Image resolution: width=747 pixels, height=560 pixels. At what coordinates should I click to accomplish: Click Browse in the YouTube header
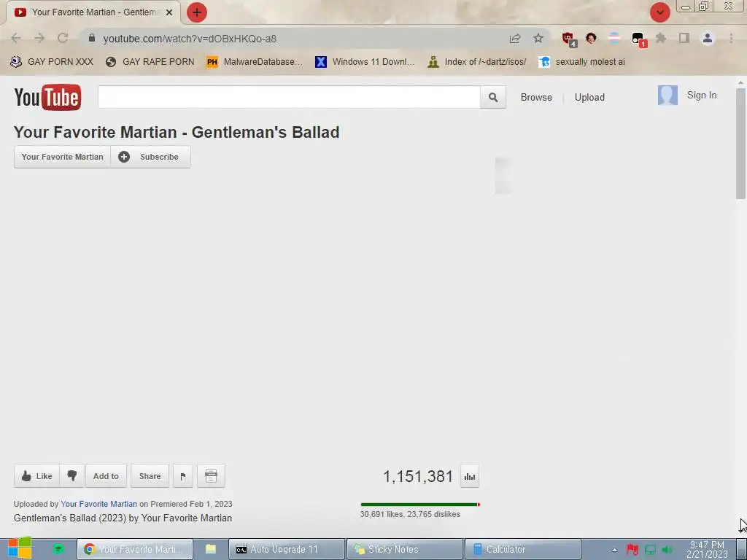click(536, 97)
